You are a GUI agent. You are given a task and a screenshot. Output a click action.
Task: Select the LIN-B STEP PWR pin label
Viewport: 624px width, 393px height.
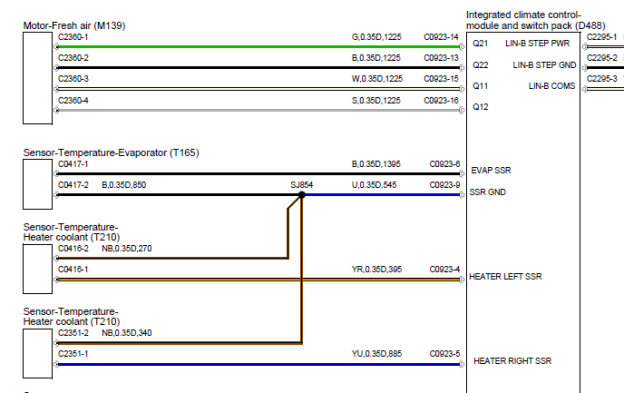coord(537,43)
